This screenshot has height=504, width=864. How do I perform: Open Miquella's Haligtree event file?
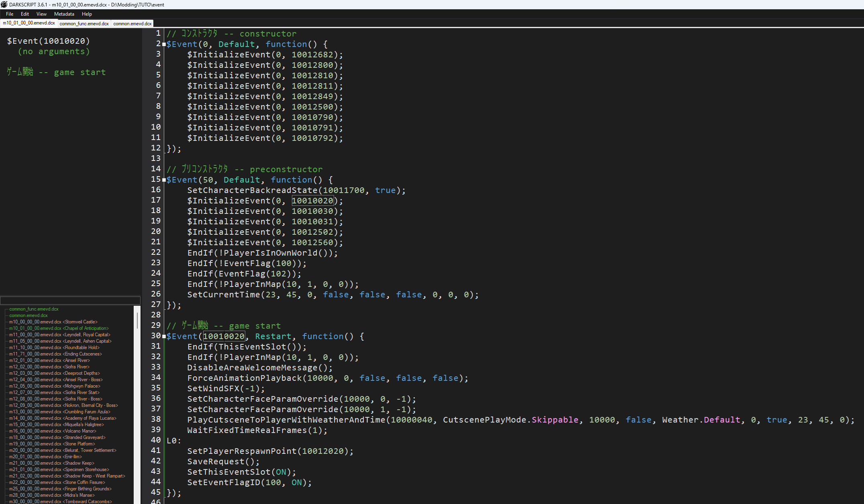pos(56,425)
